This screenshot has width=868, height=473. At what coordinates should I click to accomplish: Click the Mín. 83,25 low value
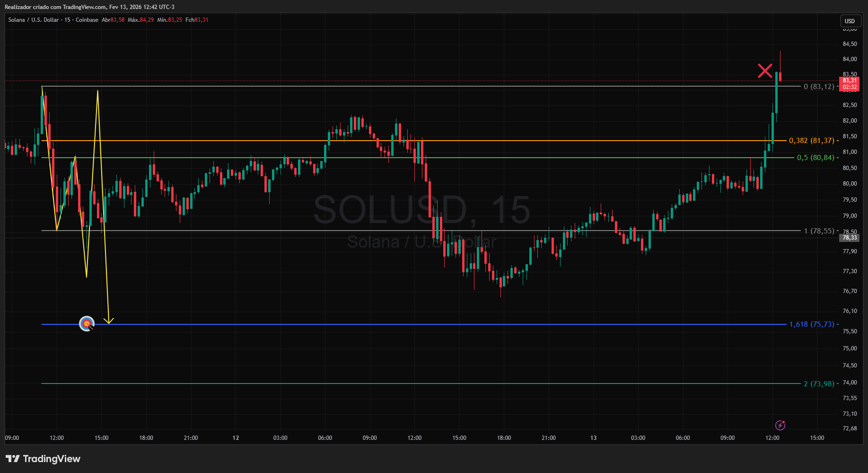[170, 20]
